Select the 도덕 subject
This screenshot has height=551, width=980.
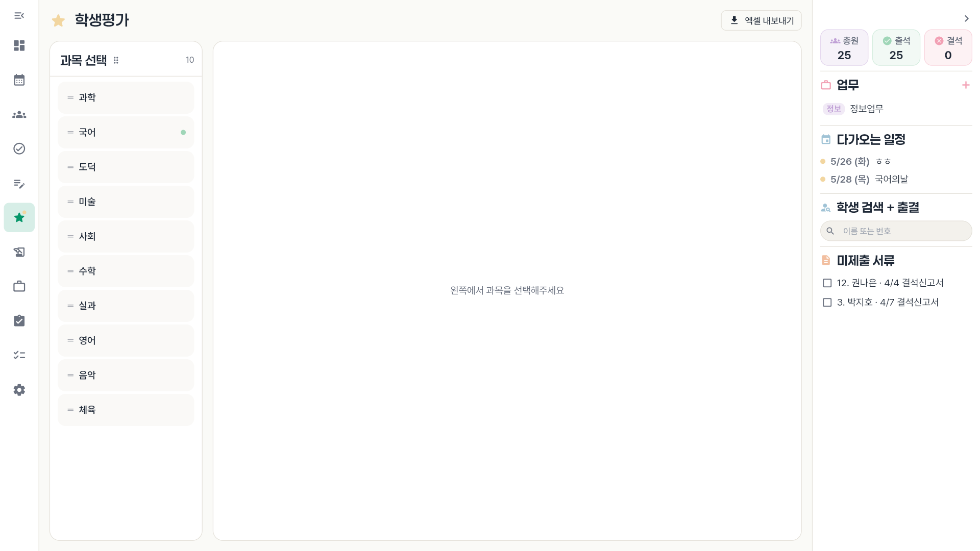coord(126,167)
